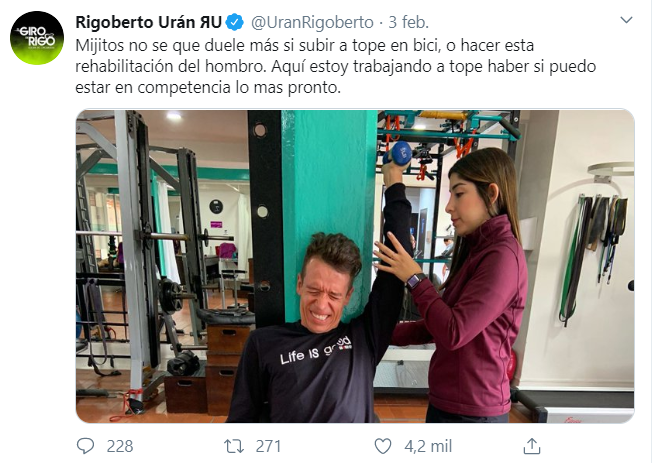Open the gym rehabilitation photo

pos(355,266)
